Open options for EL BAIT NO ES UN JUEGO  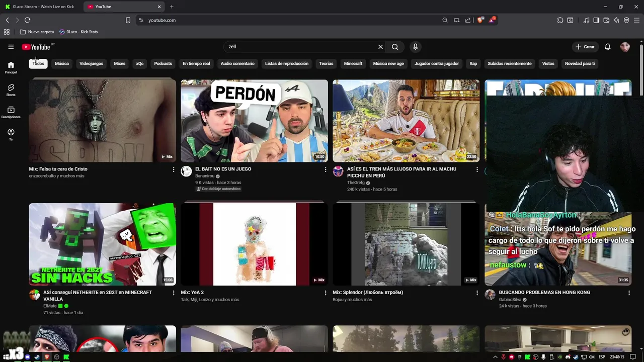(325, 169)
